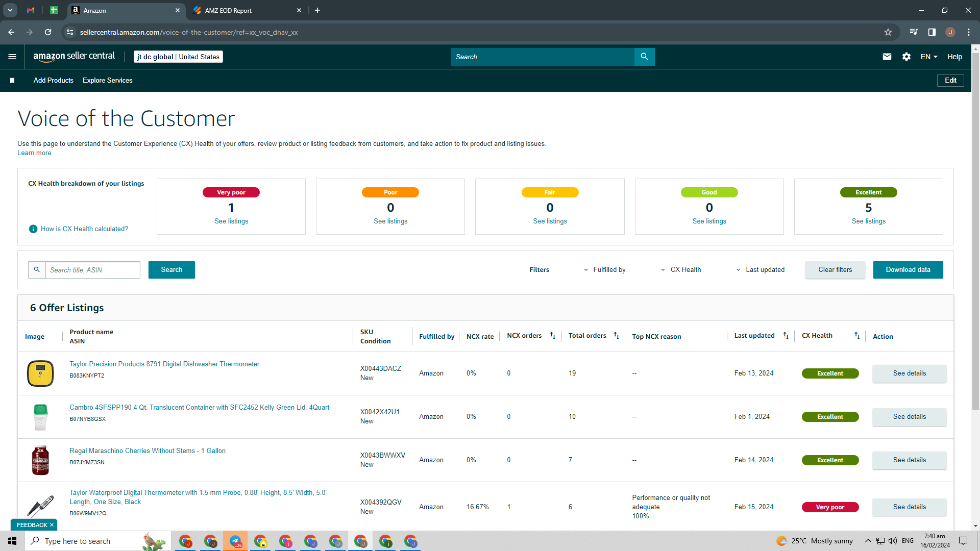Open How is CX Health calculated link
The image size is (980, 551).
click(85, 229)
